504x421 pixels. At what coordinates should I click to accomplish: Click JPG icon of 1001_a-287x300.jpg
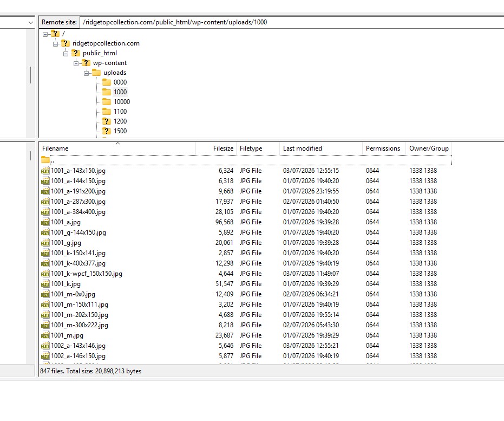point(45,202)
